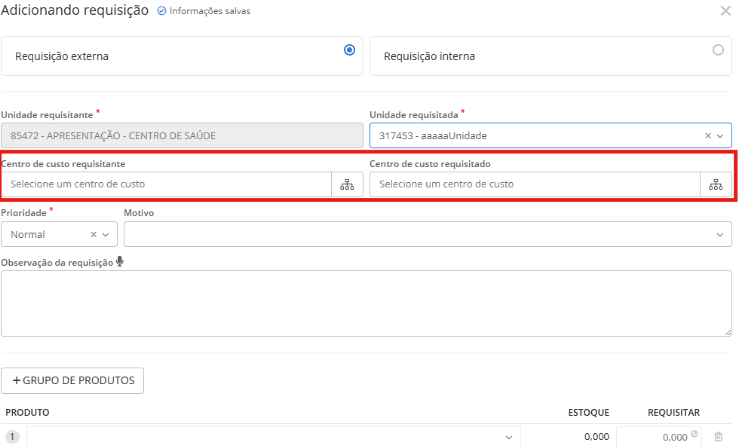
Task: Select the Requisição externa radio option
Action: point(349,50)
